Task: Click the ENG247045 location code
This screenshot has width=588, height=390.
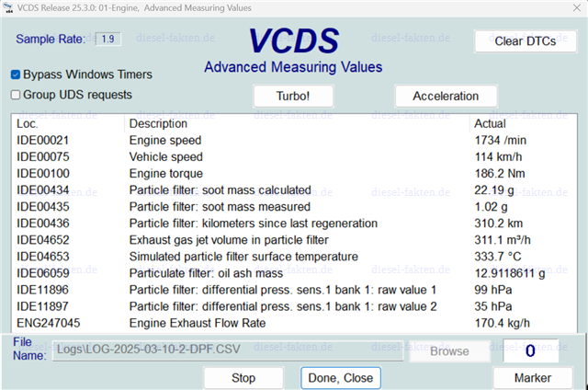Action: 49,323
